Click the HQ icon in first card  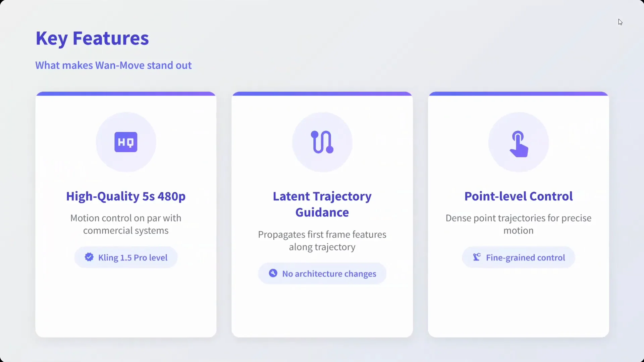click(126, 142)
